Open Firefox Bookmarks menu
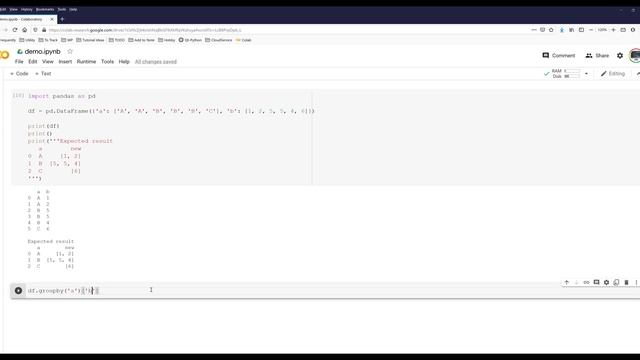Screen dimensions: 640x360 coord(45,9)
